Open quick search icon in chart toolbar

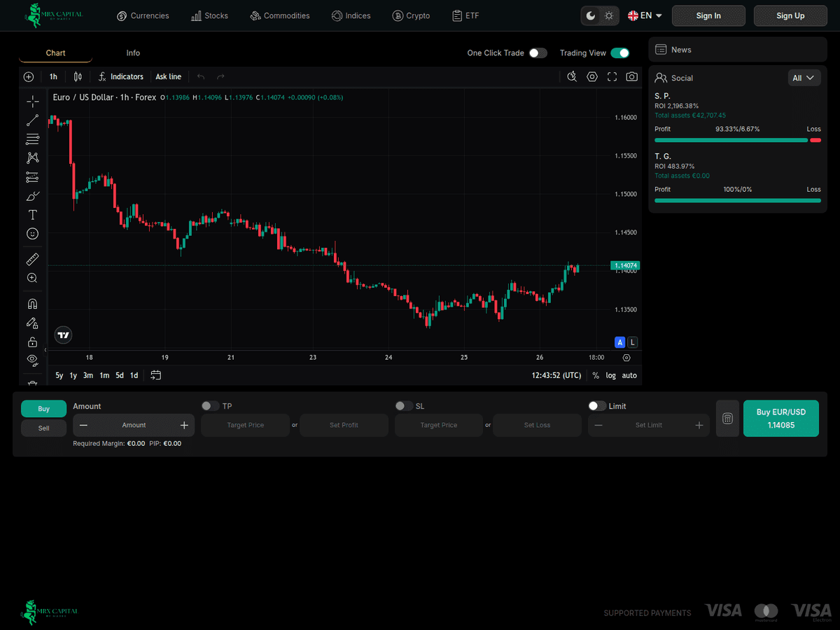click(572, 77)
